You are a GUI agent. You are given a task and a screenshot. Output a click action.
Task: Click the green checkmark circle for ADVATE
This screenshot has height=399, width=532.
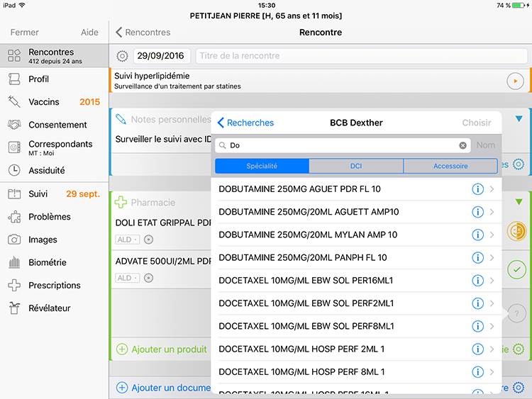point(516,269)
